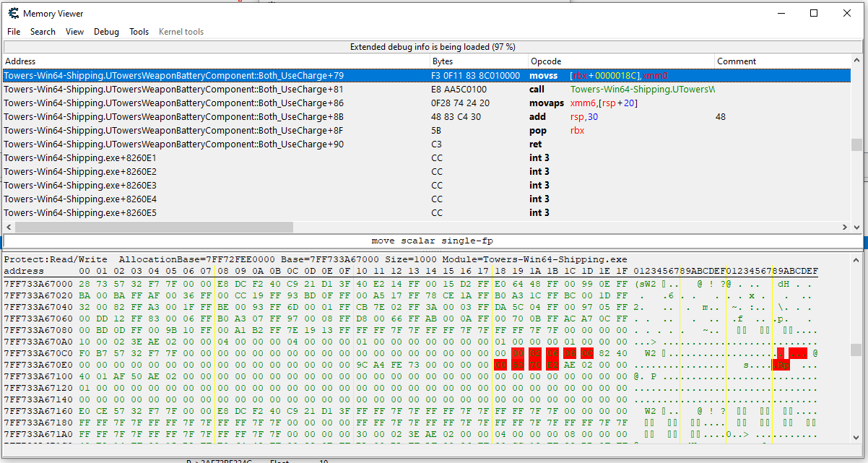The height and width of the screenshot is (463, 868).
Task: Select the Both_UseCharge+81 call row
Action: coord(426,90)
